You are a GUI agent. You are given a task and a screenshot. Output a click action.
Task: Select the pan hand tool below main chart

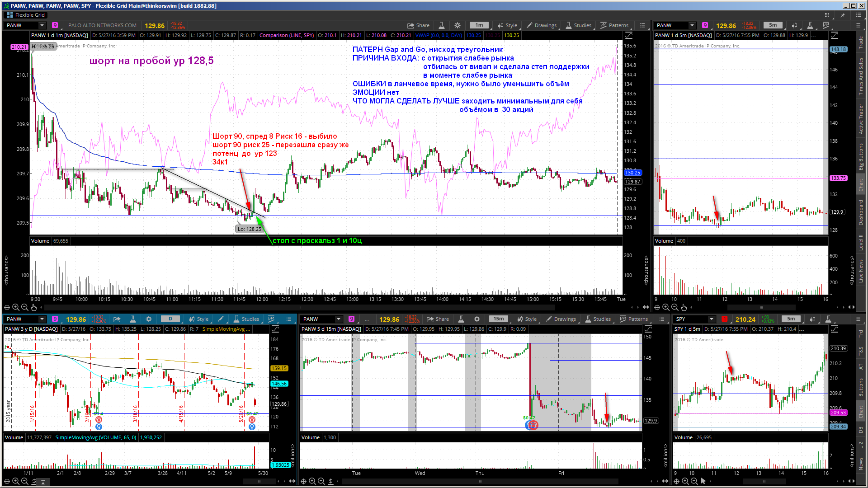point(34,307)
